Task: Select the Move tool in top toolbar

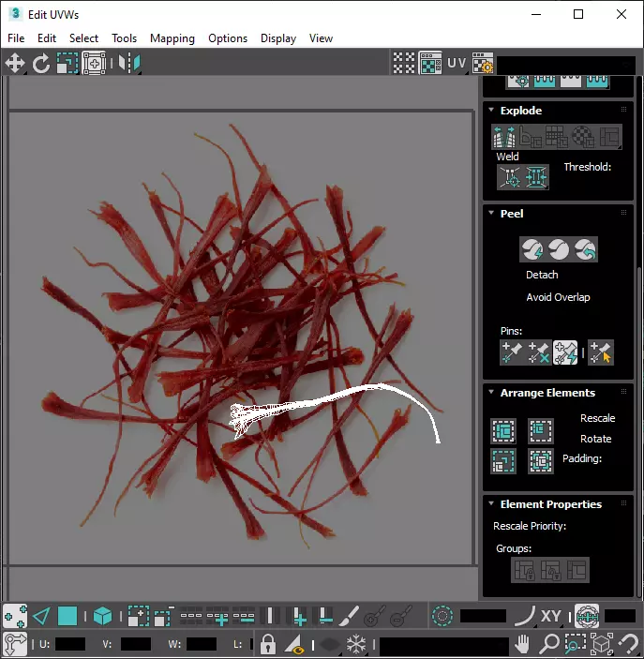Action: [15, 64]
